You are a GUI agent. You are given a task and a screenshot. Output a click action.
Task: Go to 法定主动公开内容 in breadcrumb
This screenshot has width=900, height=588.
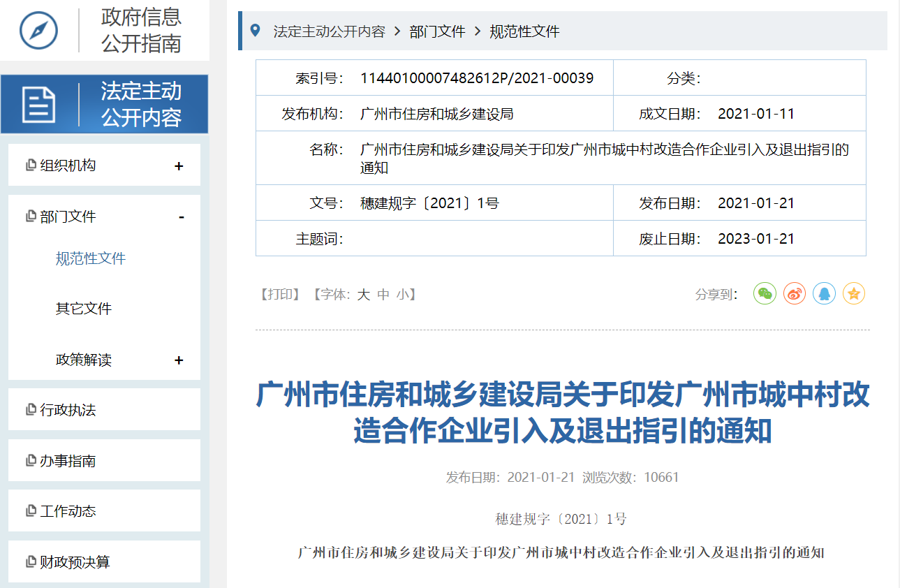pos(330,31)
